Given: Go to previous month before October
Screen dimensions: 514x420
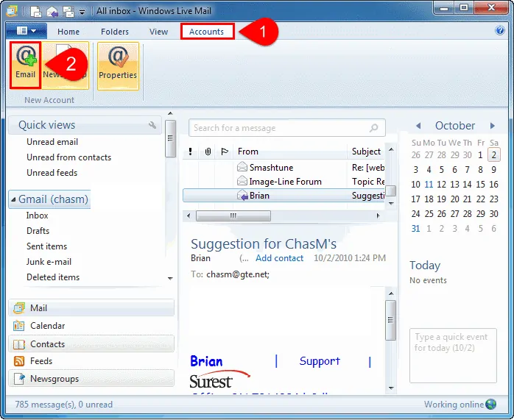Looking at the screenshot, I should click(x=418, y=126).
